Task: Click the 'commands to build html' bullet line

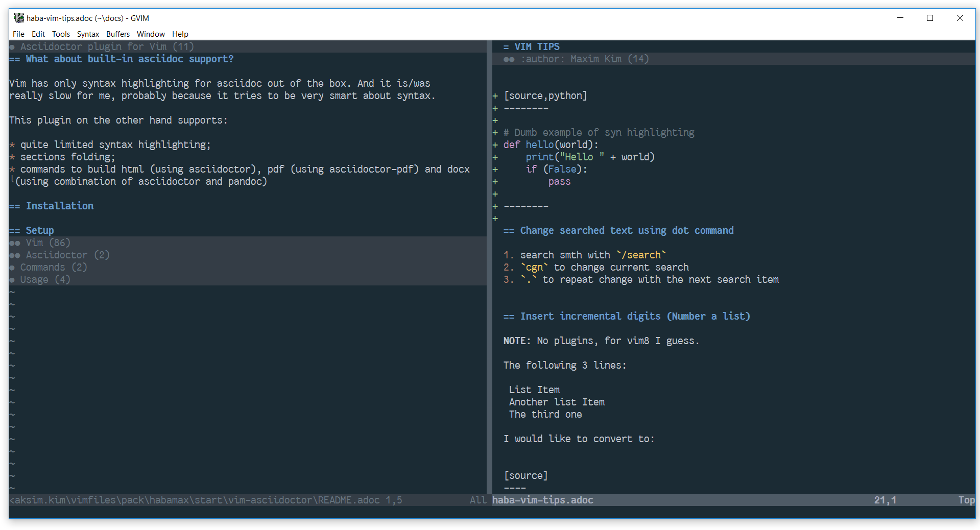Action: 240,169
